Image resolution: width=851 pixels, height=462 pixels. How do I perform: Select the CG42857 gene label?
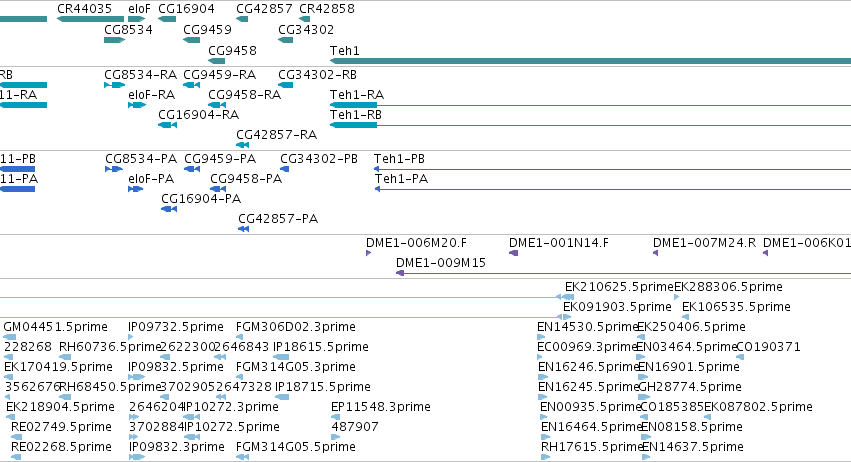[x=264, y=9]
